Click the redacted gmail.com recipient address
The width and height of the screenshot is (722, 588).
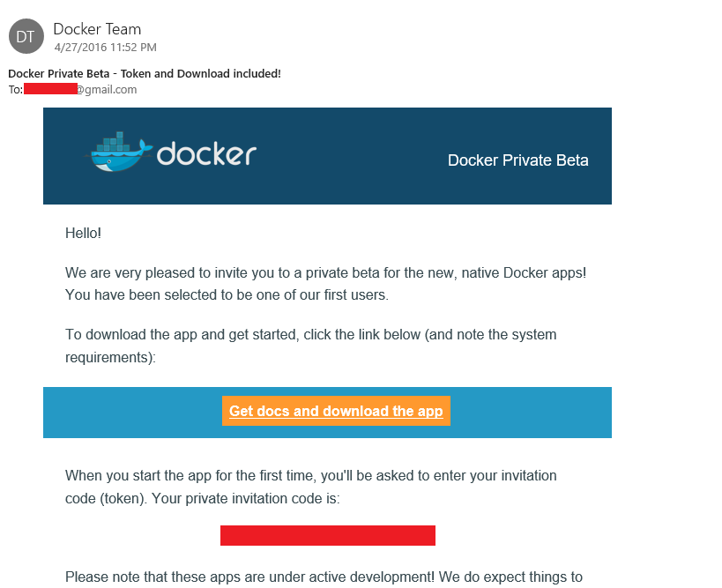click(80, 89)
